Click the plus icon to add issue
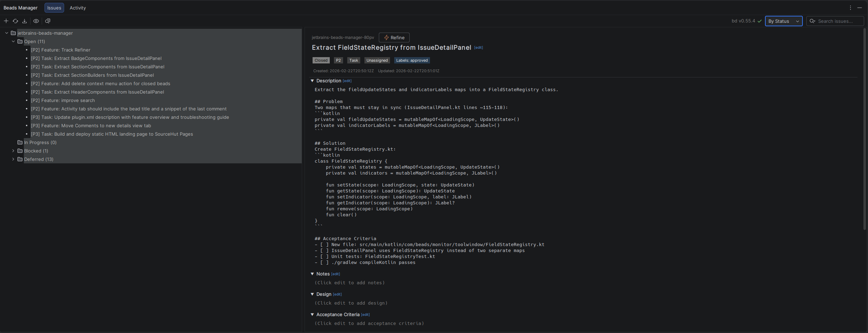 [6, 21]
